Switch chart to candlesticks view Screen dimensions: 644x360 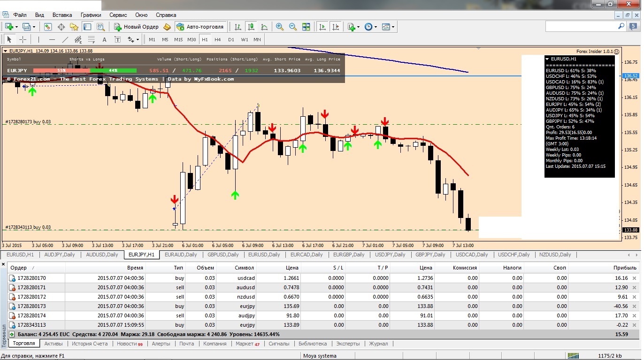251,27
